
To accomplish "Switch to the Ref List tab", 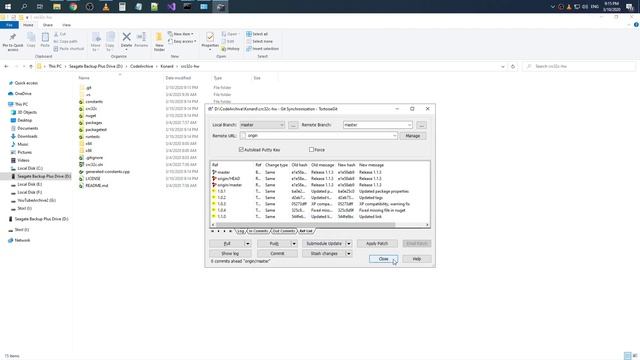I will tap(306, 231).
